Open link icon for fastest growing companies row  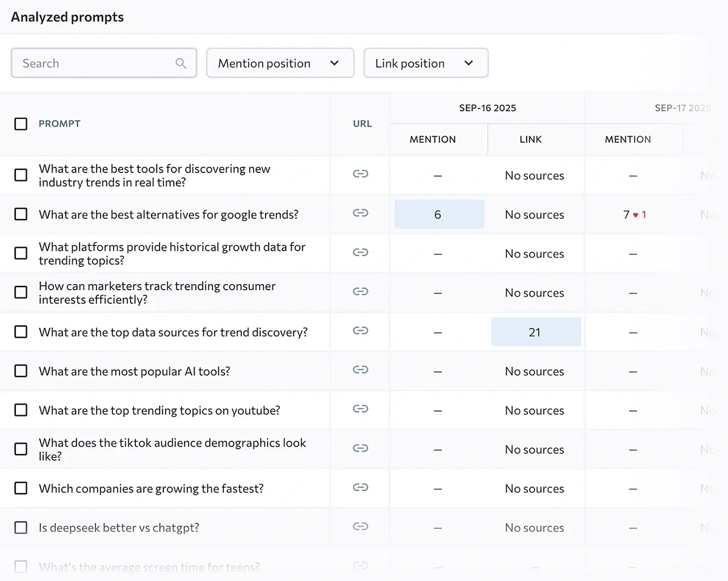coord(360,488)
